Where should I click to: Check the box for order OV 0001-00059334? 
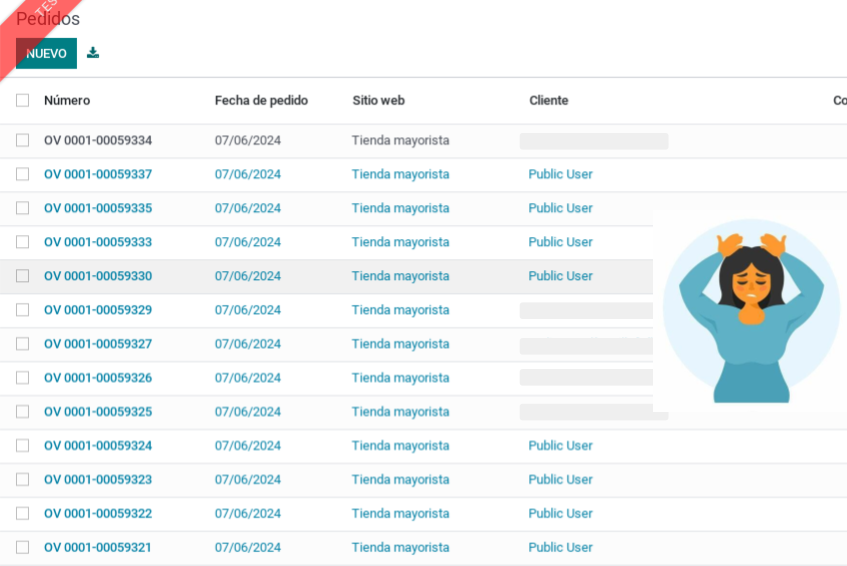(x=23, y=140)
